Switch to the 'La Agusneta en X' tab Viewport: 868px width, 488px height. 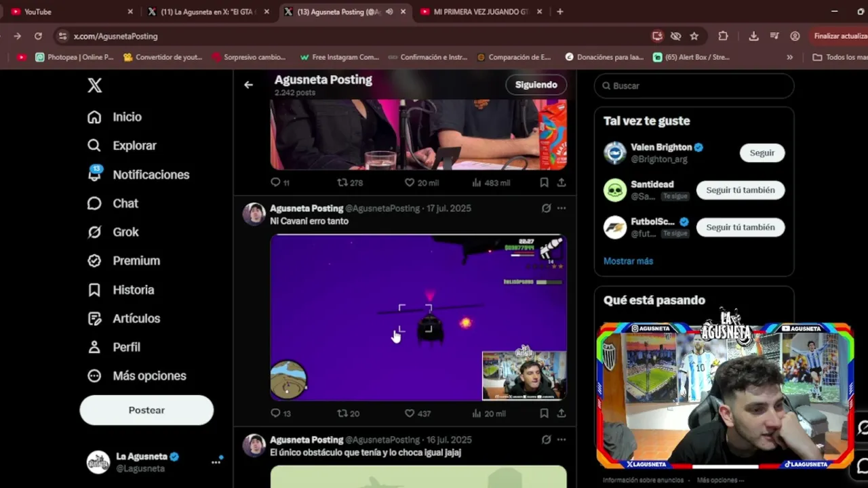pos(208,12)
